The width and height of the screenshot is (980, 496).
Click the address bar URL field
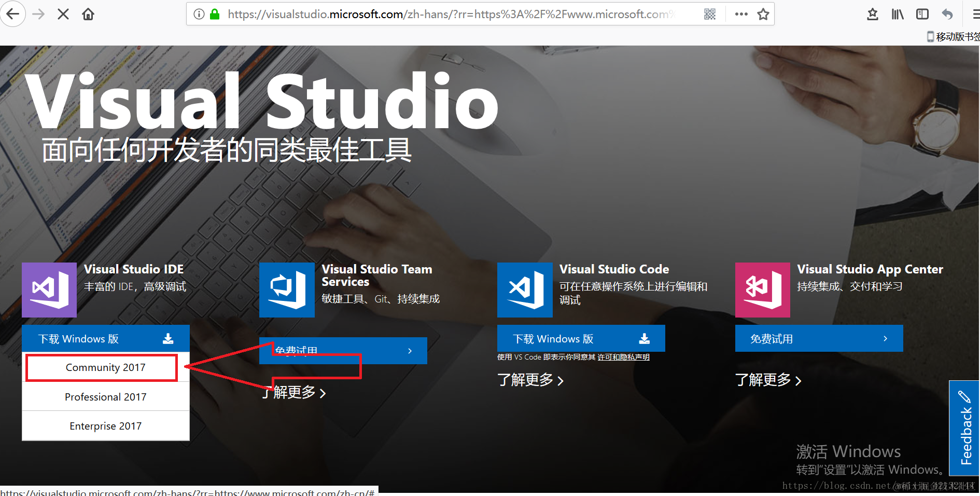tap(451, 14)
